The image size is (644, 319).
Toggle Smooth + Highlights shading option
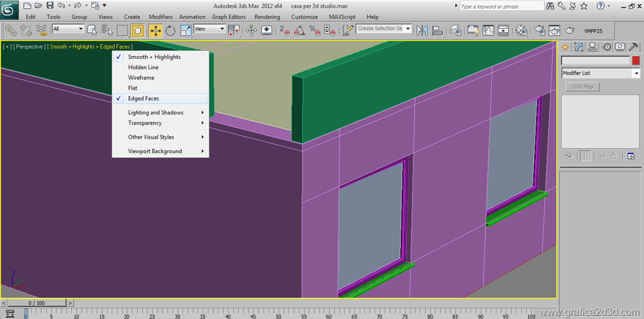[x=154, y=57]
